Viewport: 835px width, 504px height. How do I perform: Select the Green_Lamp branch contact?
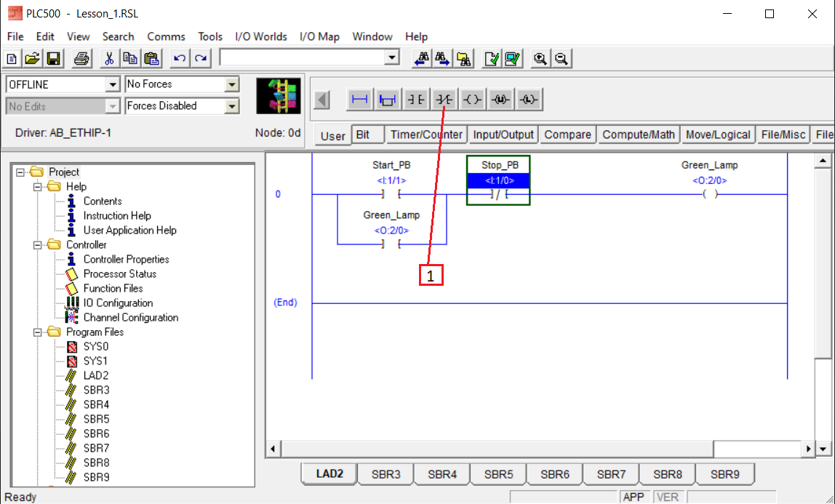(x=391, y=244)
